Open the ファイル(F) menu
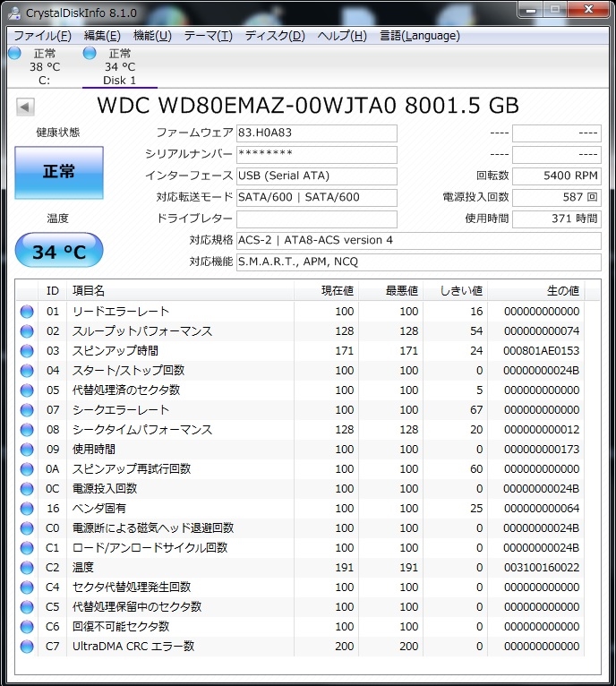616x686 pixels. click(x=42, y=36)
